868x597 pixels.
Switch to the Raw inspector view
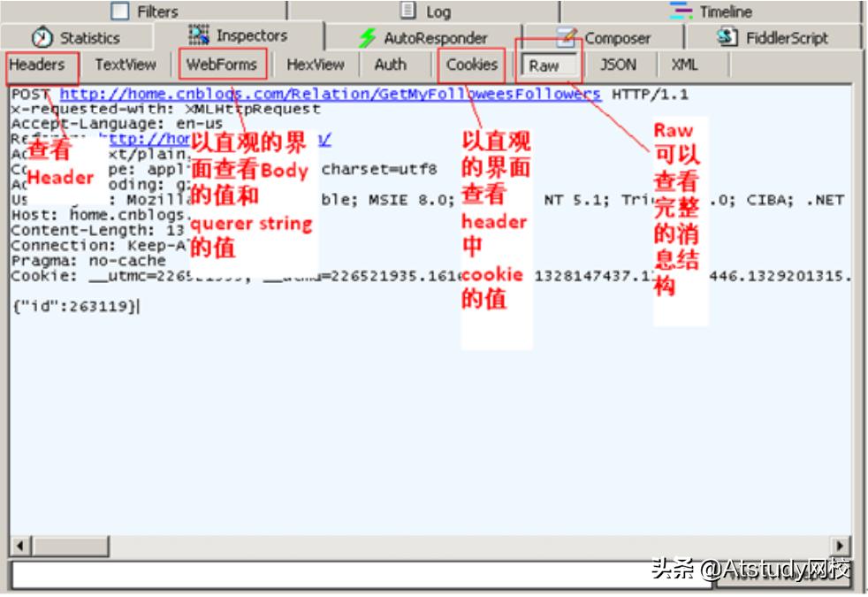[548, 65]
